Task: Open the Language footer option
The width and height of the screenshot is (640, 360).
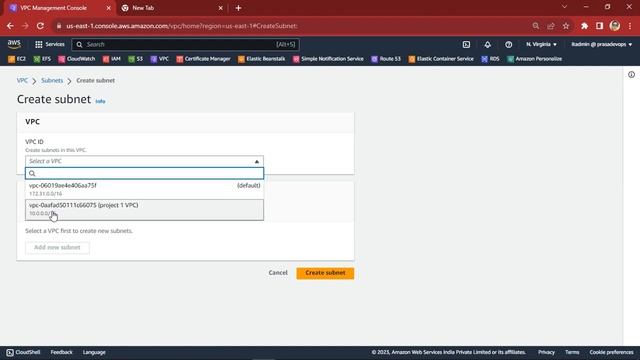Action: 94,352
